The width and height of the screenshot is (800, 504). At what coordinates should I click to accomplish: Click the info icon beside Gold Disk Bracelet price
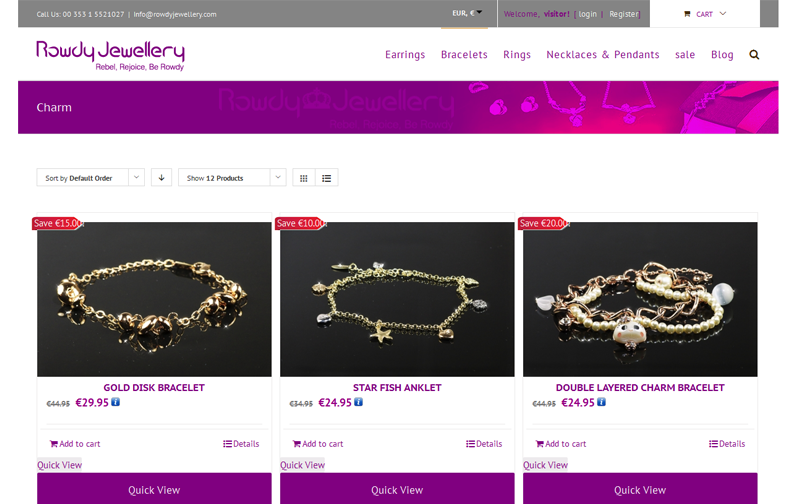pos(116,402)
